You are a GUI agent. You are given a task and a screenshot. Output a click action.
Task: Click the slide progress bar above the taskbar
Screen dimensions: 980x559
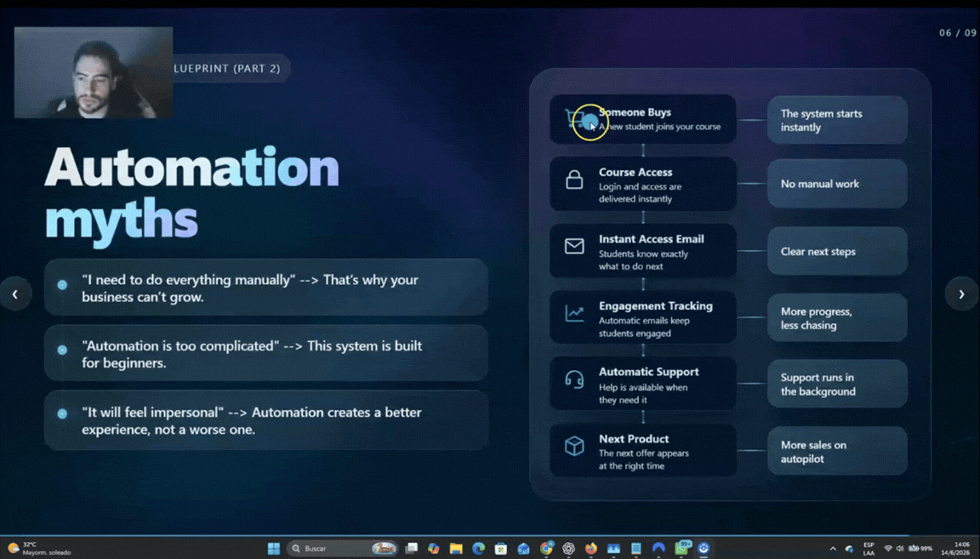pyautogui.click(x=490, y=536)
